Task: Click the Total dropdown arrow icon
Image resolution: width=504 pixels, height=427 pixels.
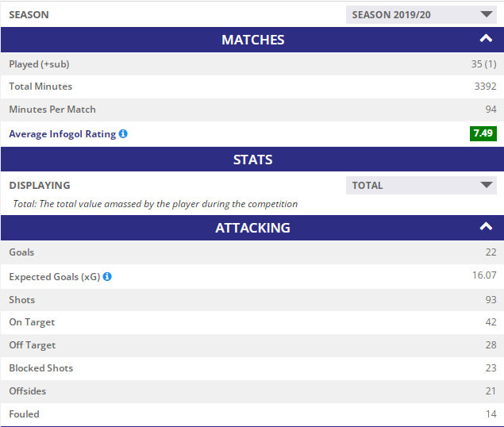Action: 487,185
